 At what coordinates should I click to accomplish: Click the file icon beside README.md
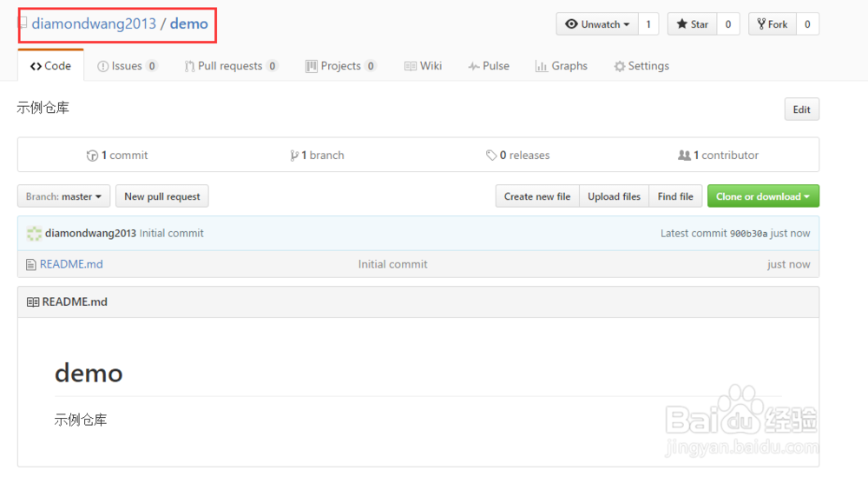[31, 265]
